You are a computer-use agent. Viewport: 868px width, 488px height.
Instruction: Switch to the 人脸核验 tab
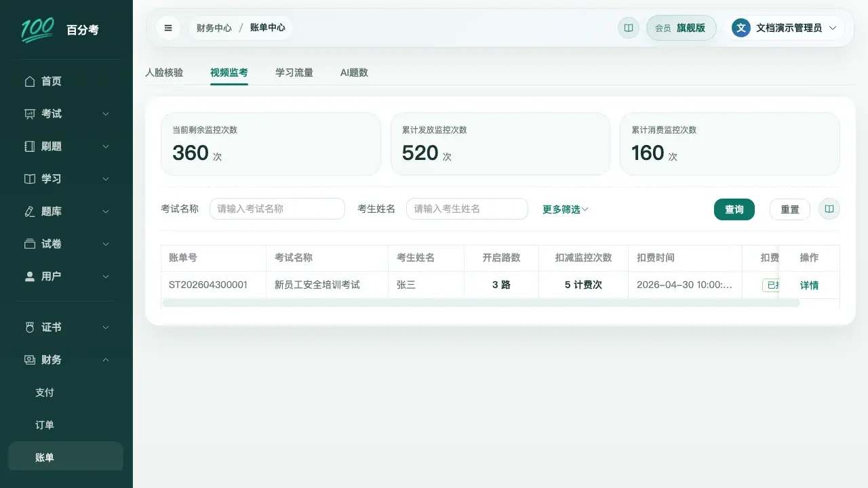(x=164, y=73)
